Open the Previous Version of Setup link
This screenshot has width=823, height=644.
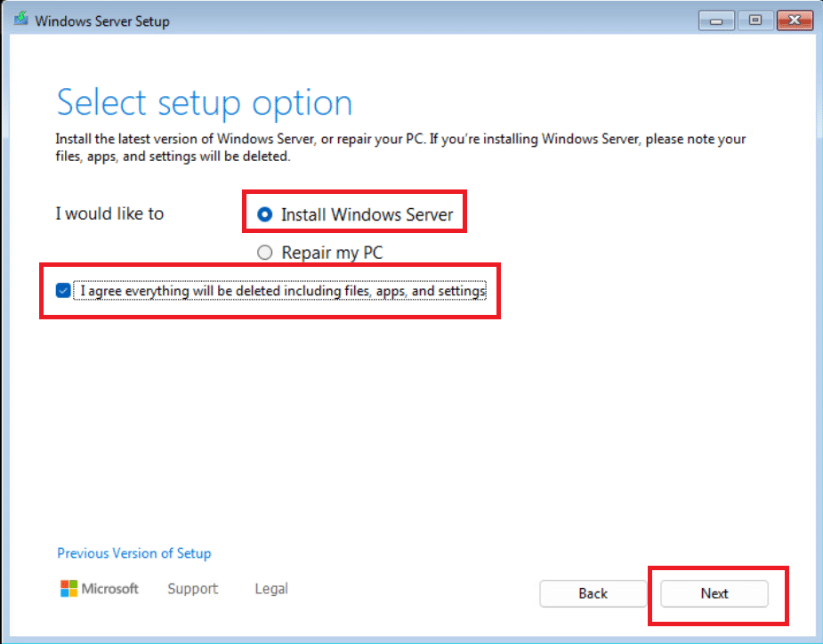(134, 553)
